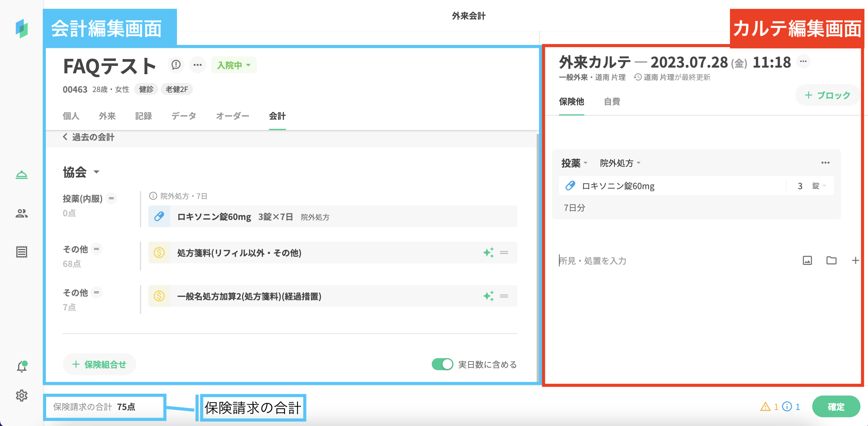The width and height of the screenshot is (868, 426).
Task: Open settings gear in left sidebar
Action: 22,395
